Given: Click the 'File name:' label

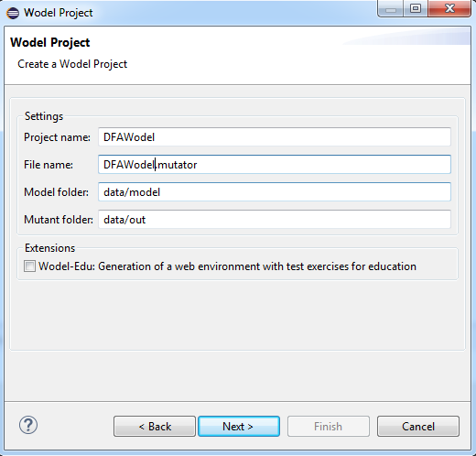Looking at the screenshot, I should 49,165.
